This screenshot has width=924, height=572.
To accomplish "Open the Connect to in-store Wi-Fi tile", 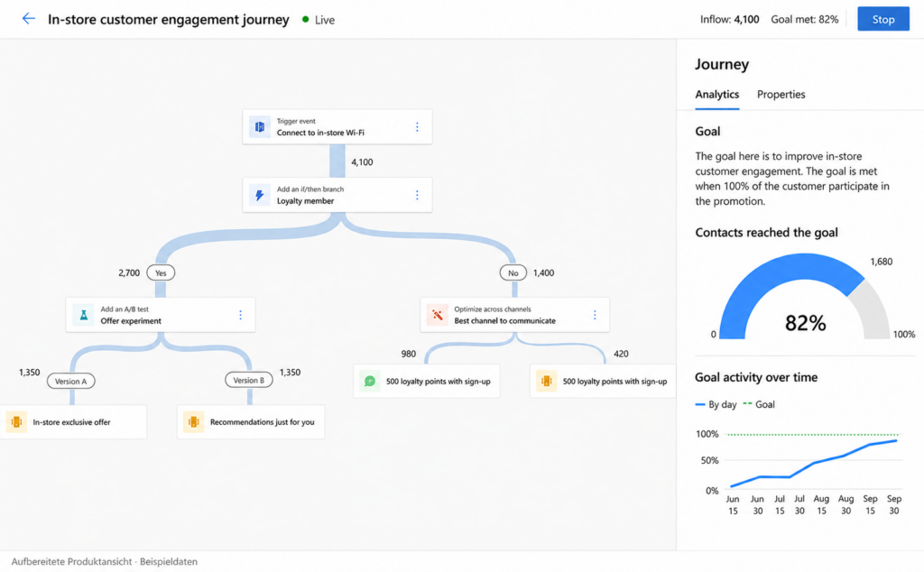I will [337, 126].
